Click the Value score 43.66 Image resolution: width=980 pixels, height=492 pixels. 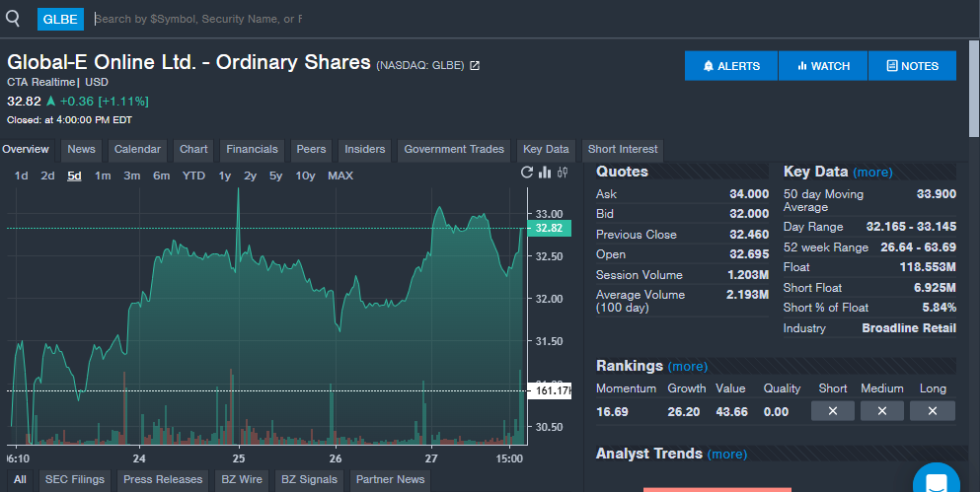tap(731, 411)
